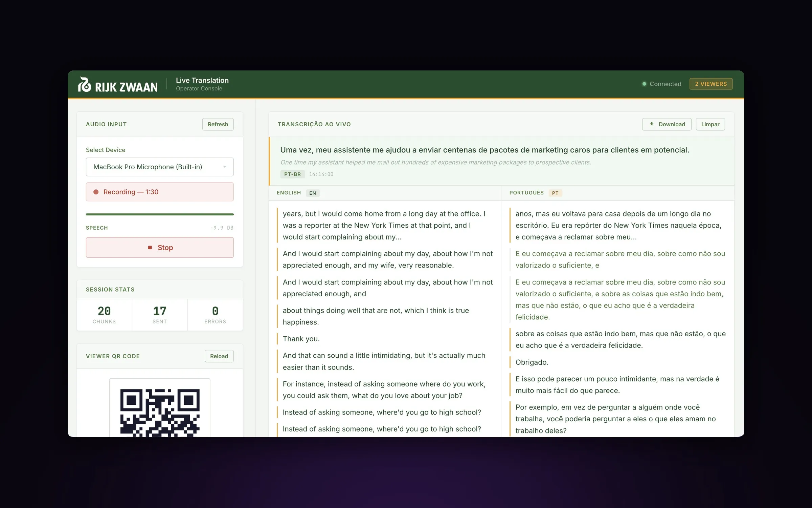Clear transcript with the Limpar button

710,124
